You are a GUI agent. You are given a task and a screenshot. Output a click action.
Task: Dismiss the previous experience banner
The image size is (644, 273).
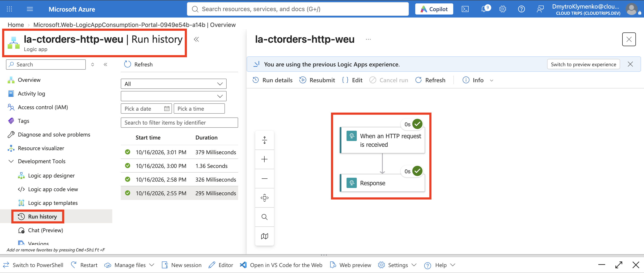pyautogui.click(x=630, y=64)
